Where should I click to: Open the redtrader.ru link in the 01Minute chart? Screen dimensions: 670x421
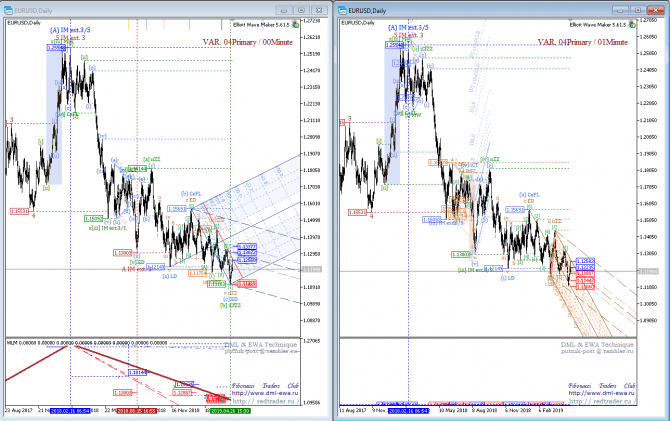pyautogui.click(x=602, y=401)
